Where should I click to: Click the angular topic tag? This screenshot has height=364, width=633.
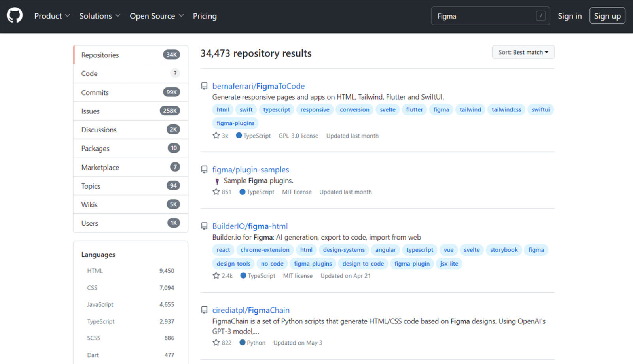[385, 250]
